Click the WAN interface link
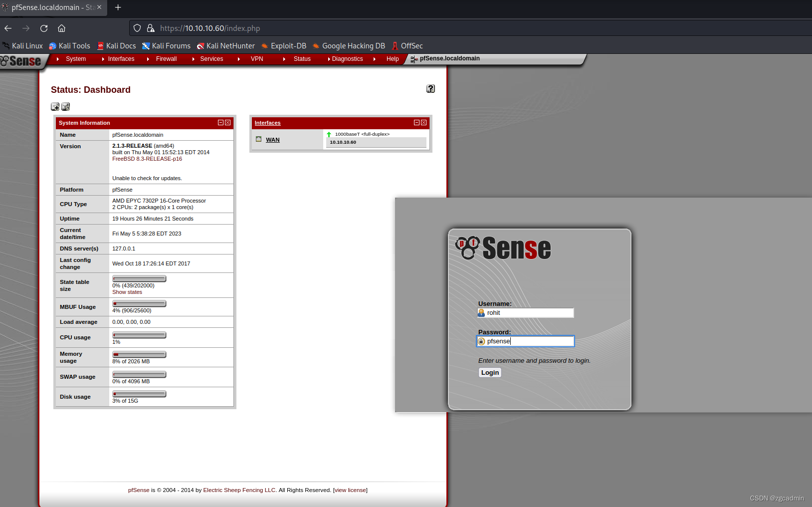Screen dimensions: 812x507 tap(273, 140)
